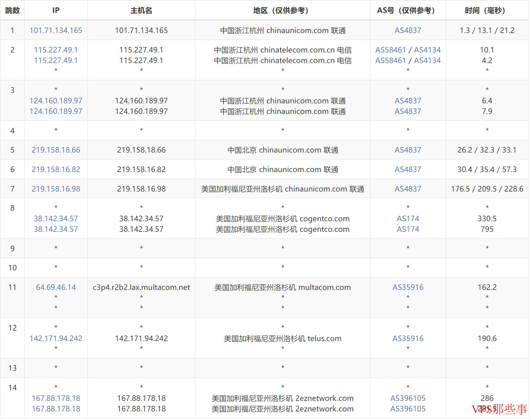Click hop number 14 in 跳数 column
This screenshot has width=531, height=420.
click(13, 388)
